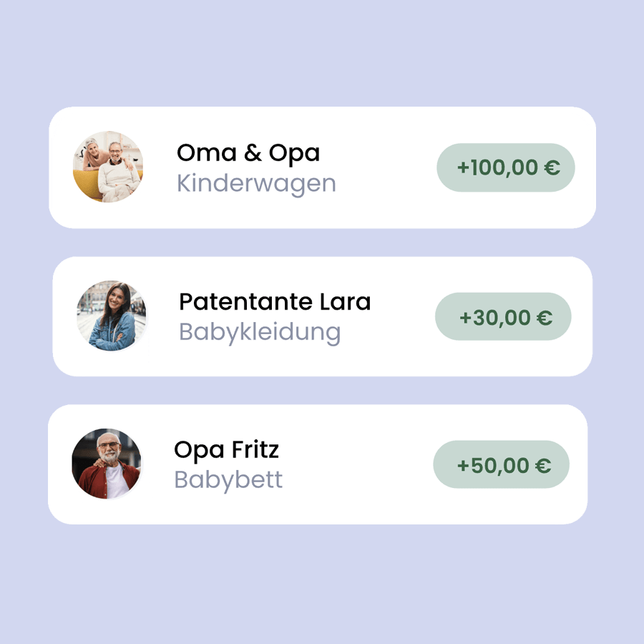This screenshot has height=644, width=644.
Task: Click the "Babybett" gift label
Action: pyautogui.click(x=228, y=479)
